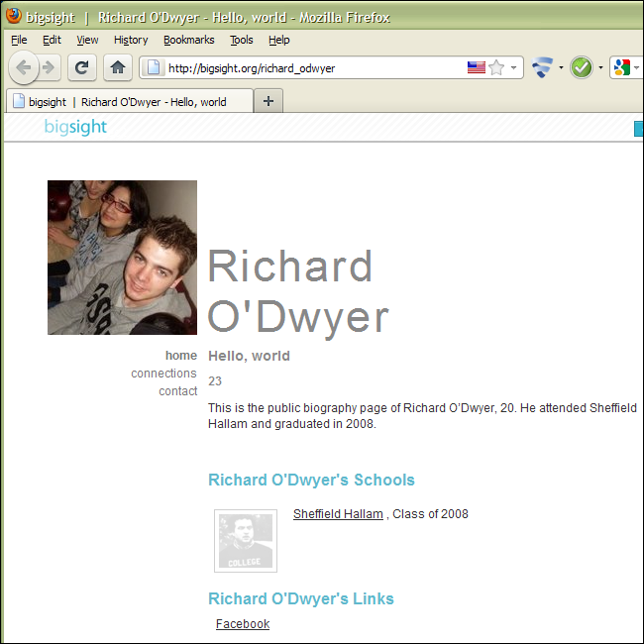The image size is (644, 644).
Task: Go back with the Back arrow button
Action: pos(24,67)
